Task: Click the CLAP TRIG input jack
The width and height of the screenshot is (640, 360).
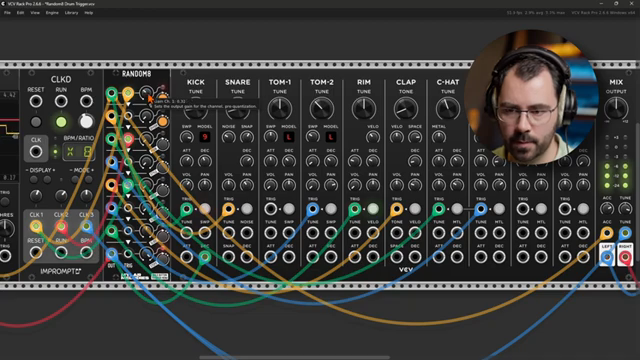Action: coord(397,209)
